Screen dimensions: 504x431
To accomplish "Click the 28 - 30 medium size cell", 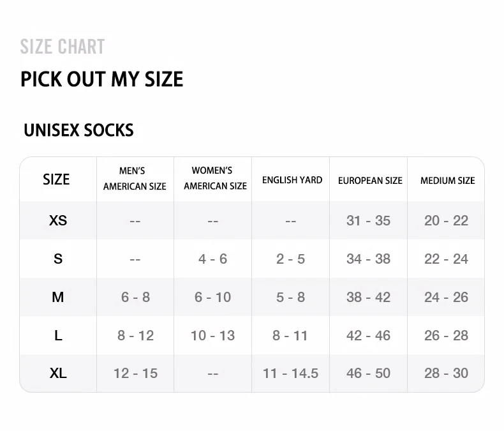I will coord(446,373).
